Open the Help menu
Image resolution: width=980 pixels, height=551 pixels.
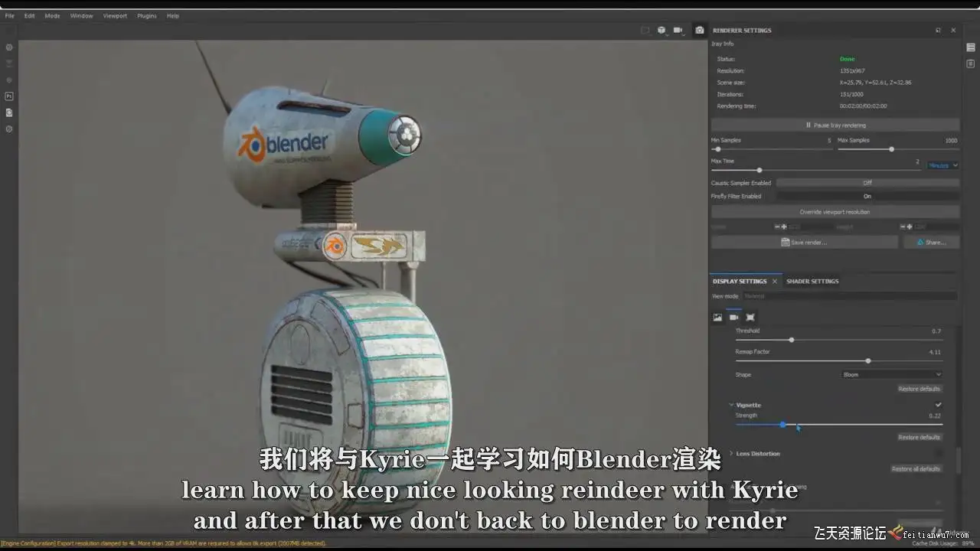173,16
